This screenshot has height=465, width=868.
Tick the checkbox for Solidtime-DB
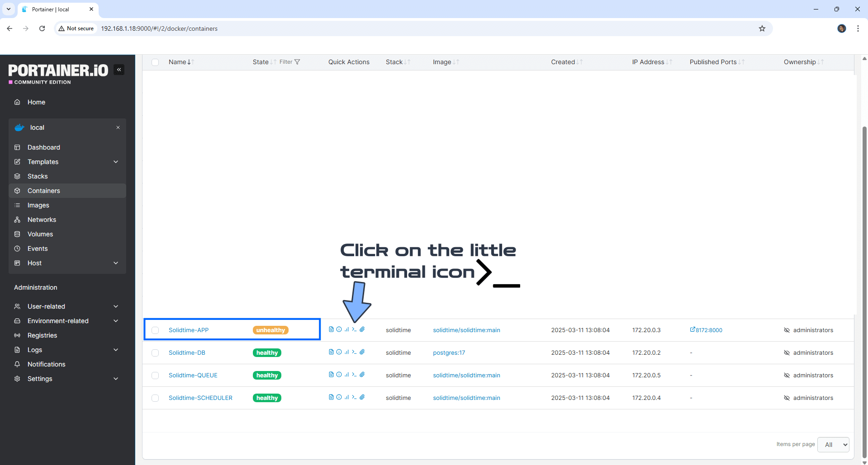pos(155,353)
